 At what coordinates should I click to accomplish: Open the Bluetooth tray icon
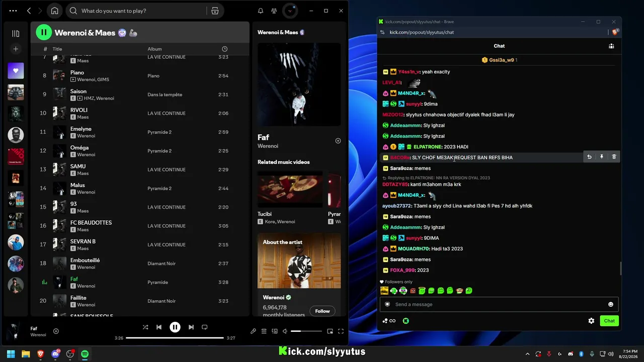tap(581, 354)
